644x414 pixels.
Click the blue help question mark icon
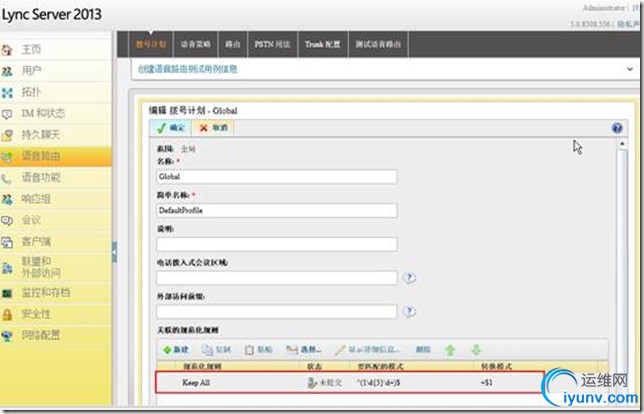coord(616,128)
